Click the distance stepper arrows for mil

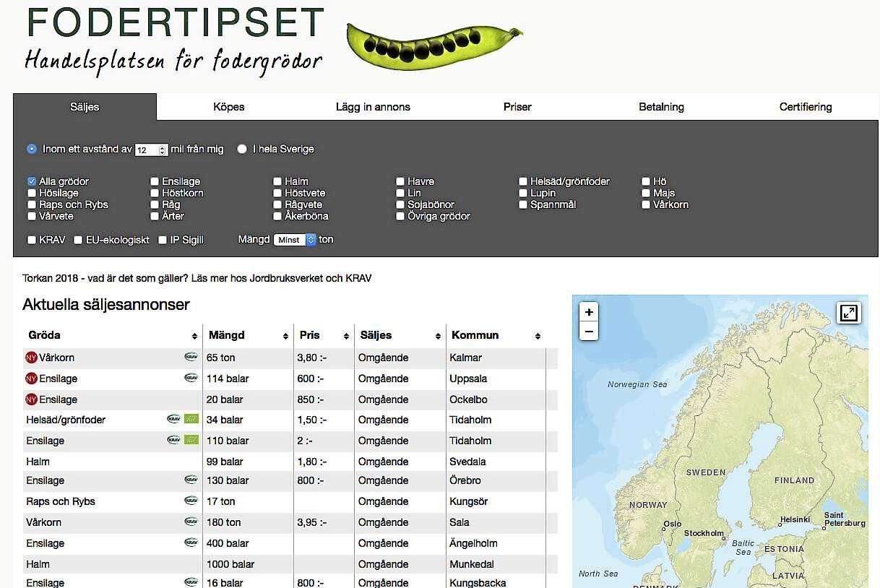(163, 150)
